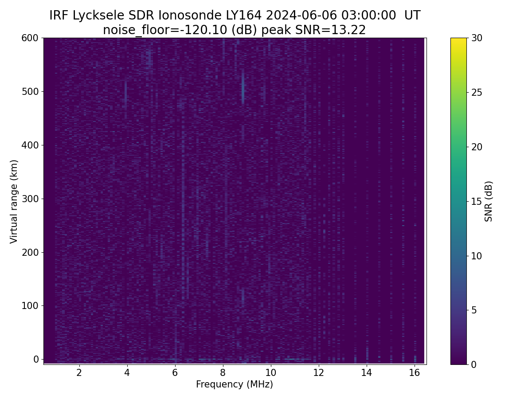
Task: Click the 8 MHz x-axis tick label
Action: coord(223,372)
